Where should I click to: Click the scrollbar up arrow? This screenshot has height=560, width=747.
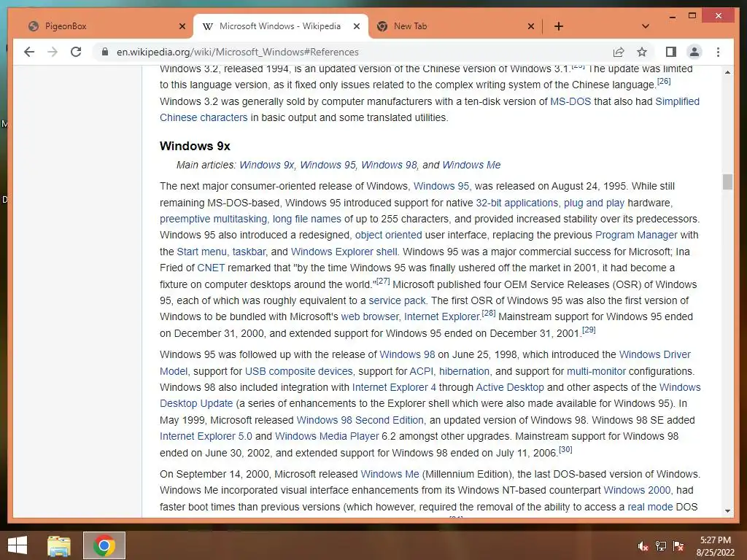[727, 72]
